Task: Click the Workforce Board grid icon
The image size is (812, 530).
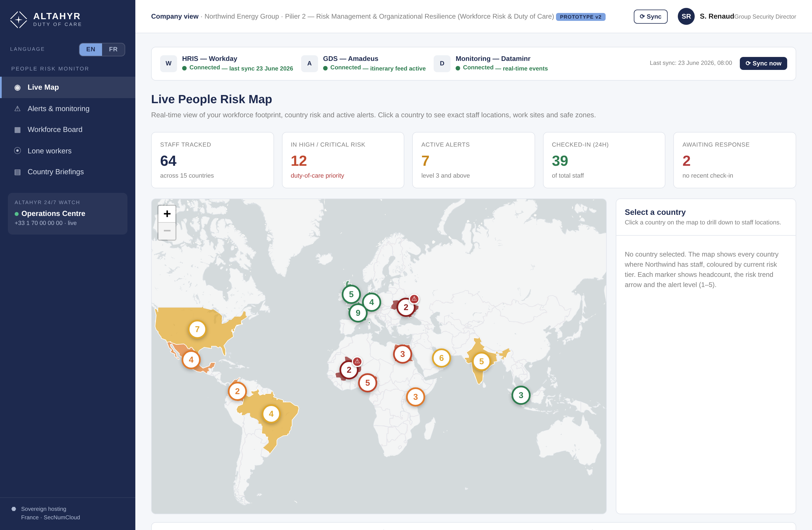Action: coord(17,130)
